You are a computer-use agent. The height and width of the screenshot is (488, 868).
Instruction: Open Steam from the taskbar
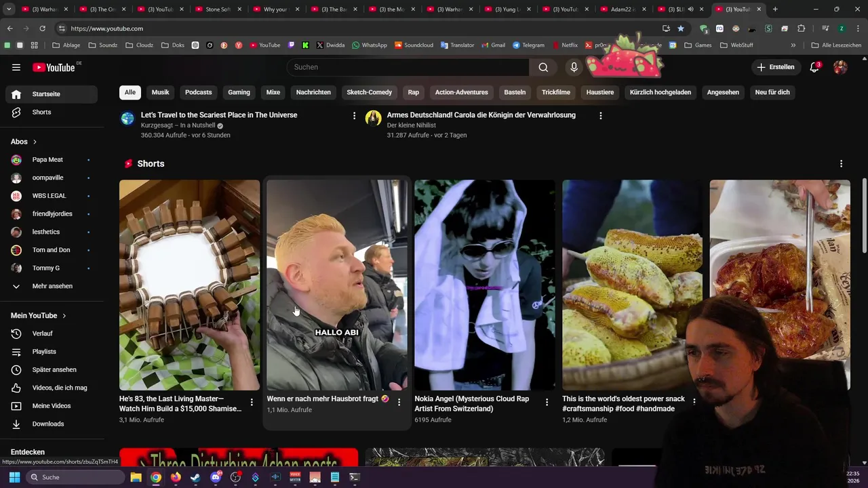click(x=195, y=477)
